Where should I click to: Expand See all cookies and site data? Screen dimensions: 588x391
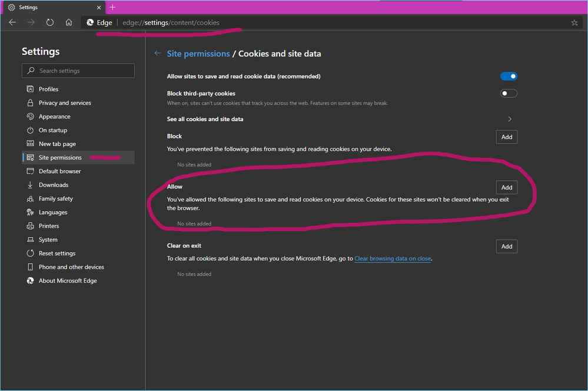(509, 119)
